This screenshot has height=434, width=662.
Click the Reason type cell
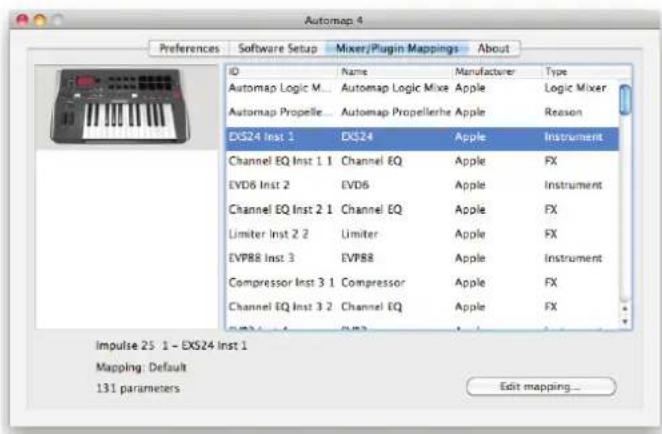point(563,112)
